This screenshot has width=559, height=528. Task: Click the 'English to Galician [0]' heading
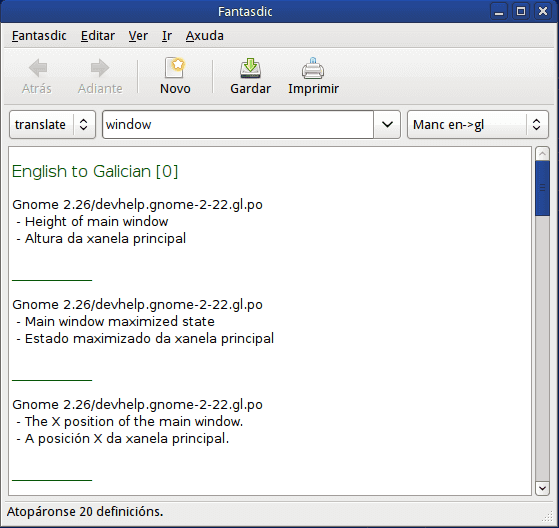[x=95, y=171]
